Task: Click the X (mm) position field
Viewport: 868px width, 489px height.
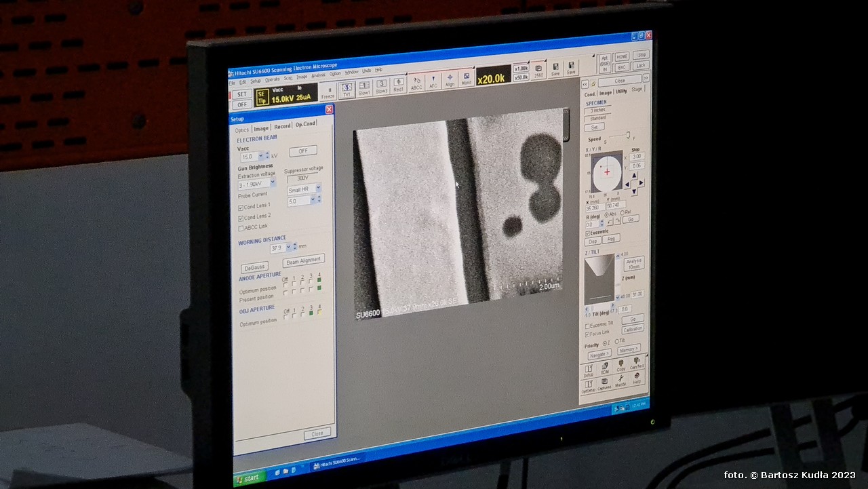Action: 595,208
